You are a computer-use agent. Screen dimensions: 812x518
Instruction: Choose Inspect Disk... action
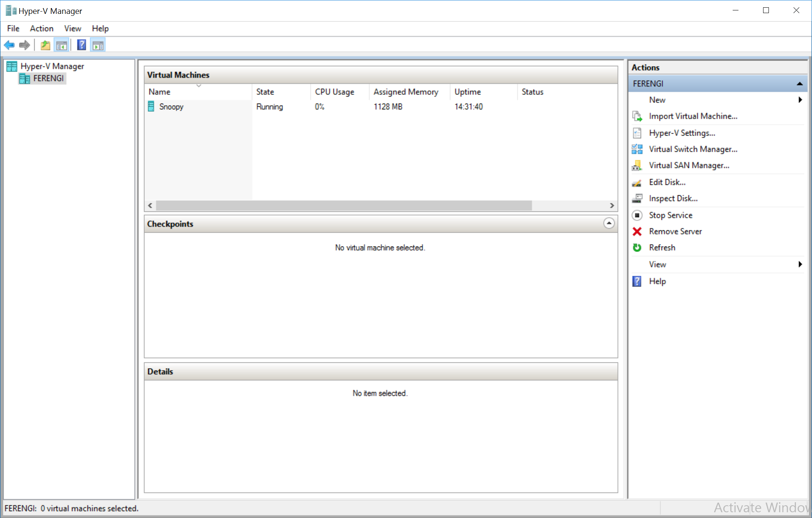tap(673, 198)
